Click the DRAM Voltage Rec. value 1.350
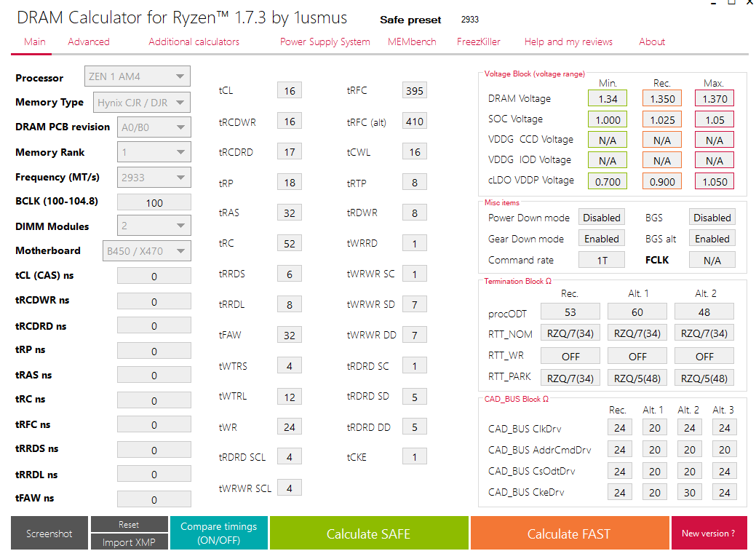The width and height of the screenshot is (756, 559). tap(662, 98)
